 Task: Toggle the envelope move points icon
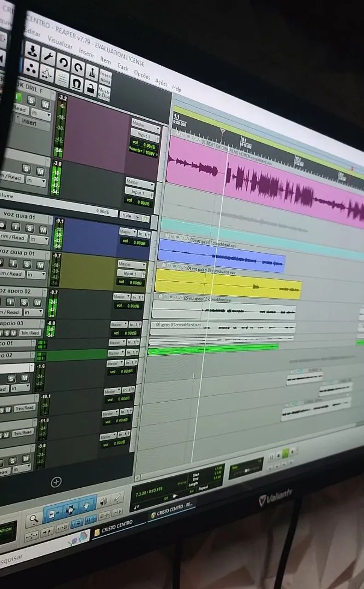point(46,74)
